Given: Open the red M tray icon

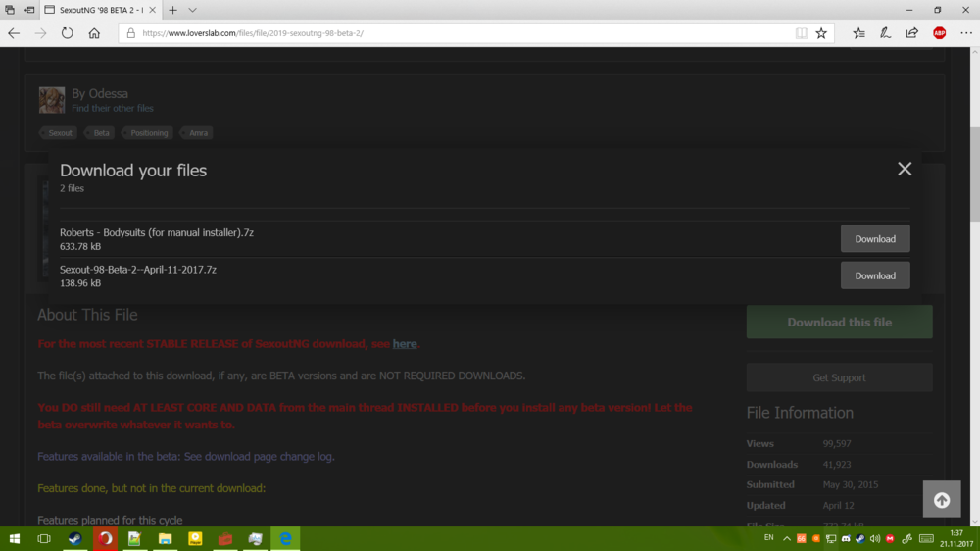Looking at the screenshot, I should [890, 538].
